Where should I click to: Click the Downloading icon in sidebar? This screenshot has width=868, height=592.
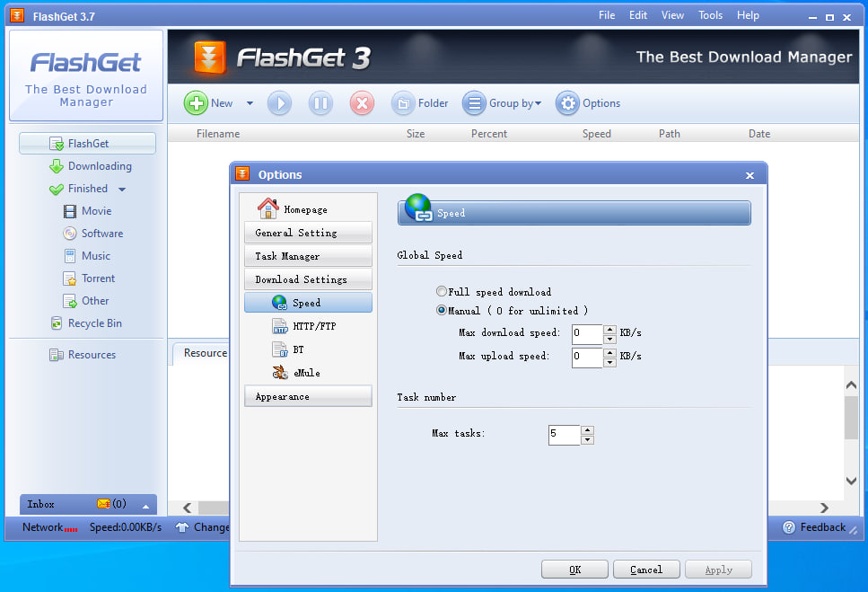[x=57, y=166]
